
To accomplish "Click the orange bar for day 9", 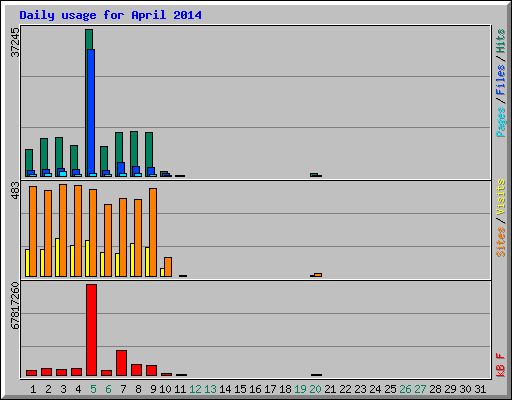I will [153, 232].
